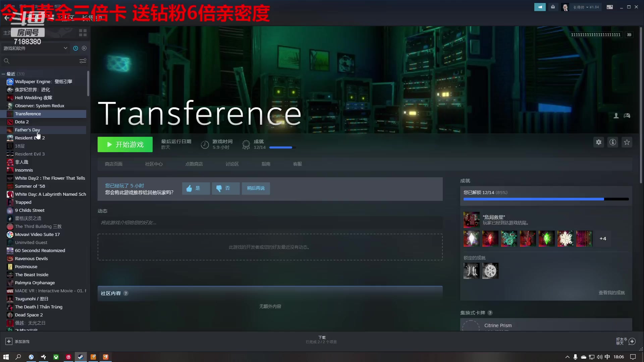Click the second locked achievement icon
Screen dimensions: 644x362
point(490,271)
